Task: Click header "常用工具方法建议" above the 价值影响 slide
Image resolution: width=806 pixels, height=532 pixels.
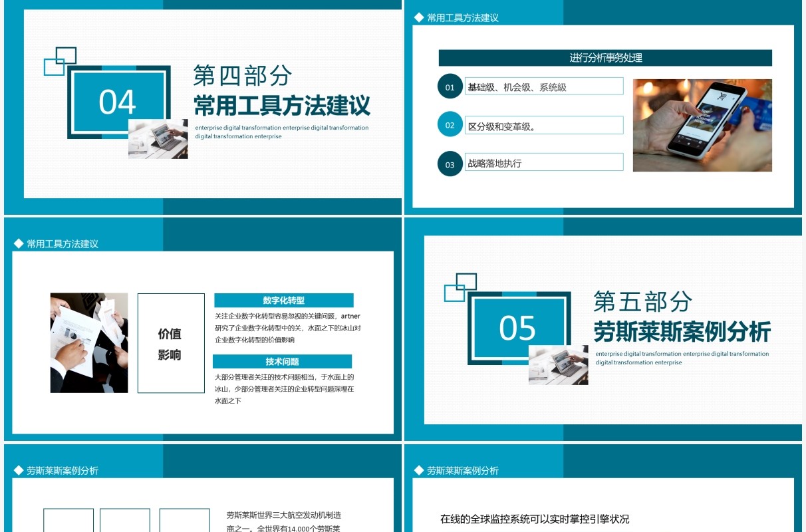Action: [62, 244]
